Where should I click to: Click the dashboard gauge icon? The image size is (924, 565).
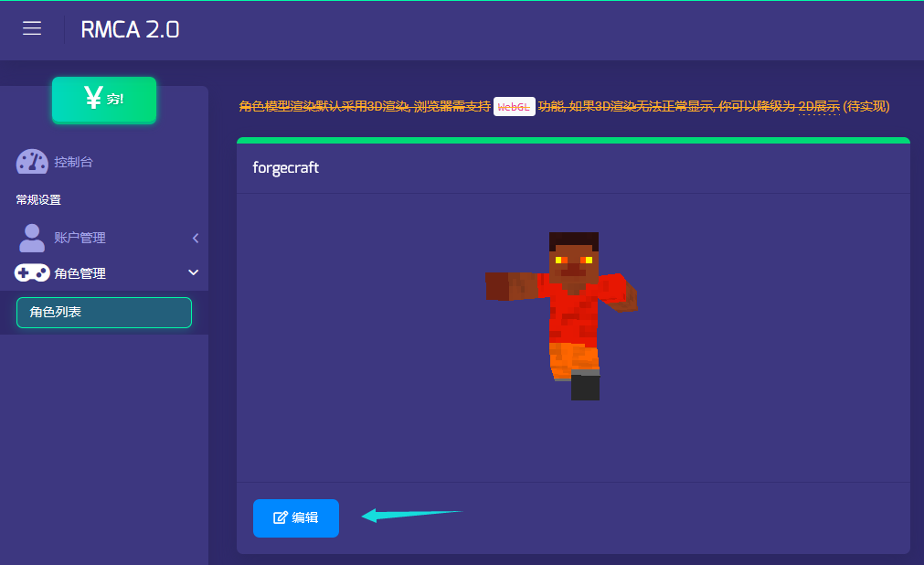point(32,162)
